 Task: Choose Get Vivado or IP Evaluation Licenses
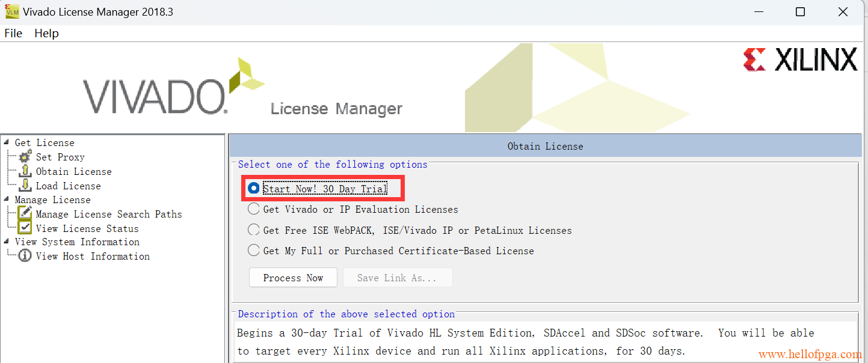click(254, 209)
